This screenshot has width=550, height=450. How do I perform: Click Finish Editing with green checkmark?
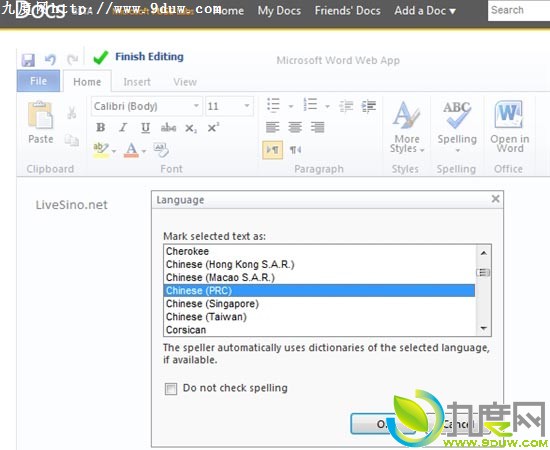139,57
